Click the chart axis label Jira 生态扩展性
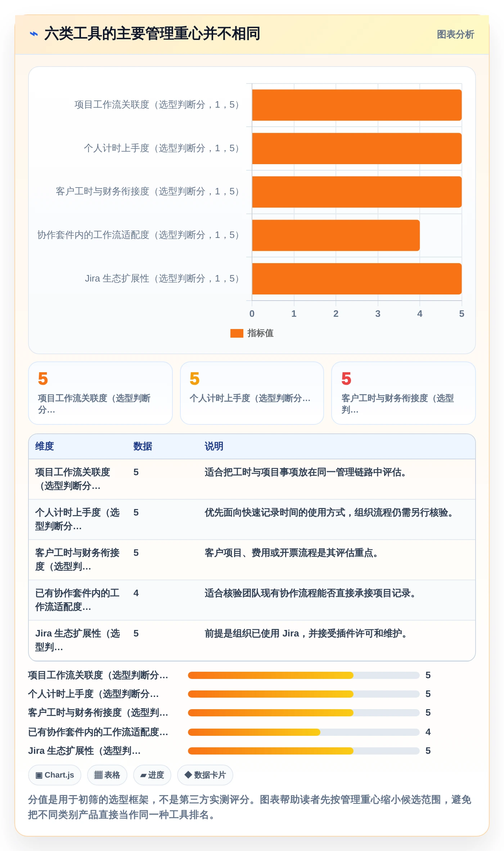The image size is (504, 851). click(x=162, y=279)
